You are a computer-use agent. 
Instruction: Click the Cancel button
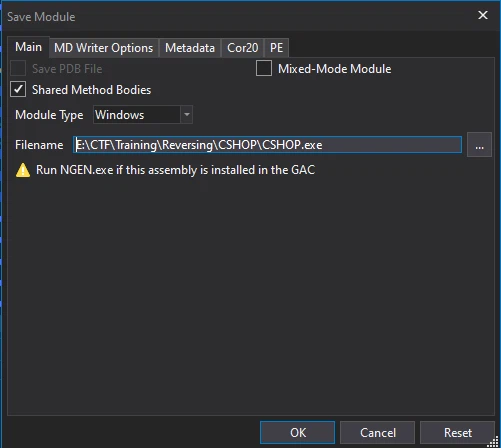377,433
